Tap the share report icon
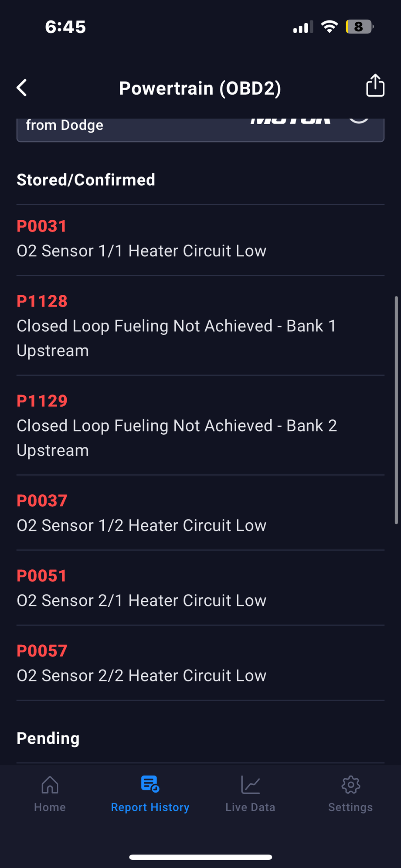Image resolution: width=401 pixels, height=868 pixels. pos(375,85)
